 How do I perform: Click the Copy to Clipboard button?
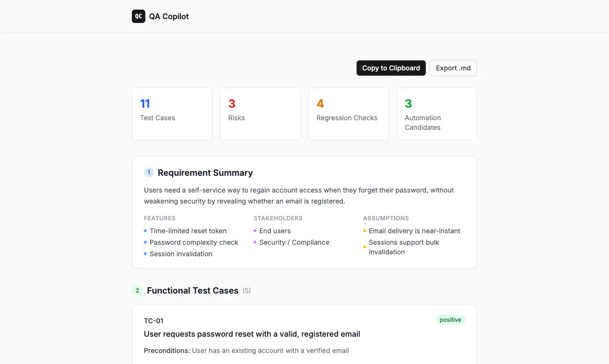pos(391,68)
